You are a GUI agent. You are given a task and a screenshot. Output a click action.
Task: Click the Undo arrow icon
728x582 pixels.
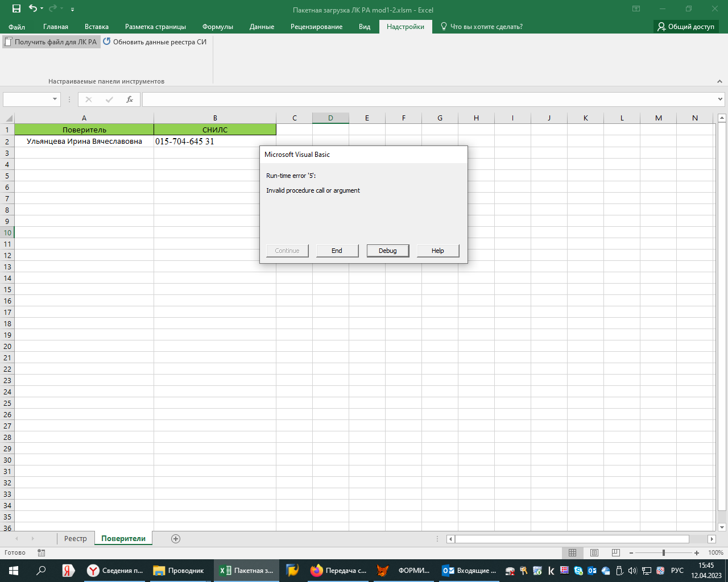33,9
